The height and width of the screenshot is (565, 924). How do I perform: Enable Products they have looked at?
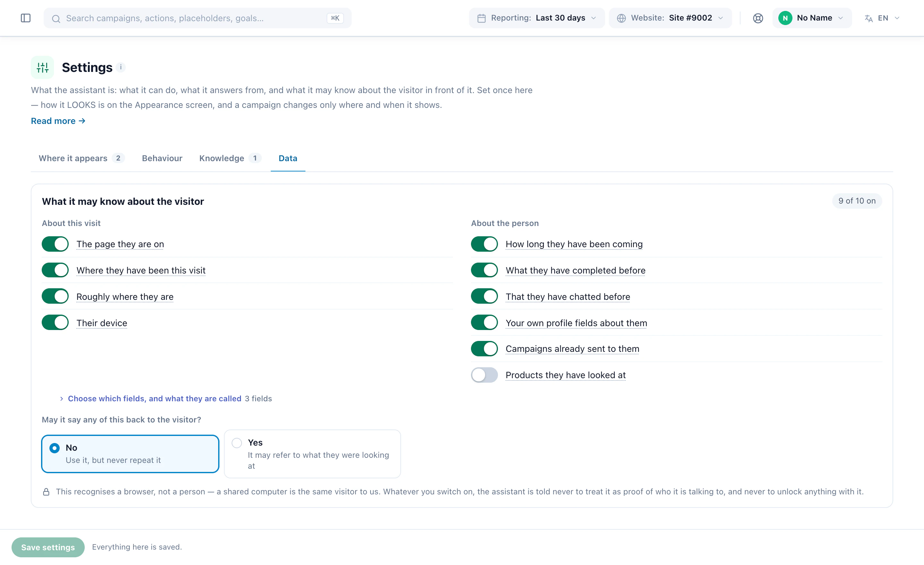[x=484, y=375]
